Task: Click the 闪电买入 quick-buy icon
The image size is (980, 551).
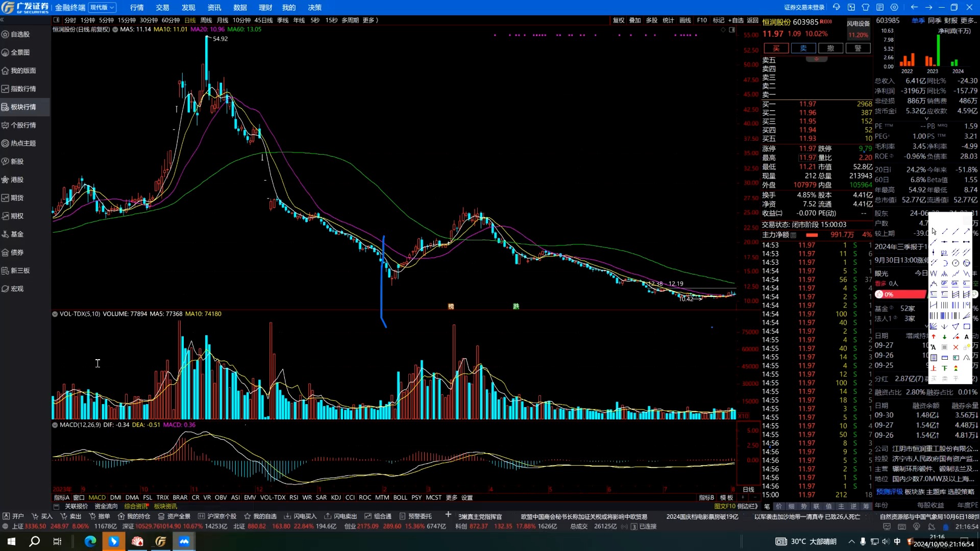Action: pyautogui.click(x=287, y=516)
